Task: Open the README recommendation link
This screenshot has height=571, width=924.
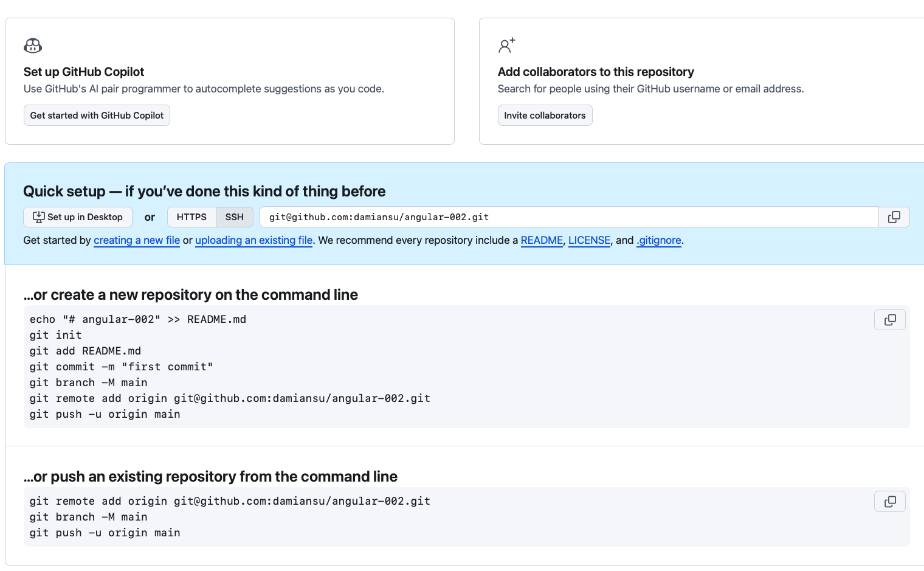Action: pos(542,240)
